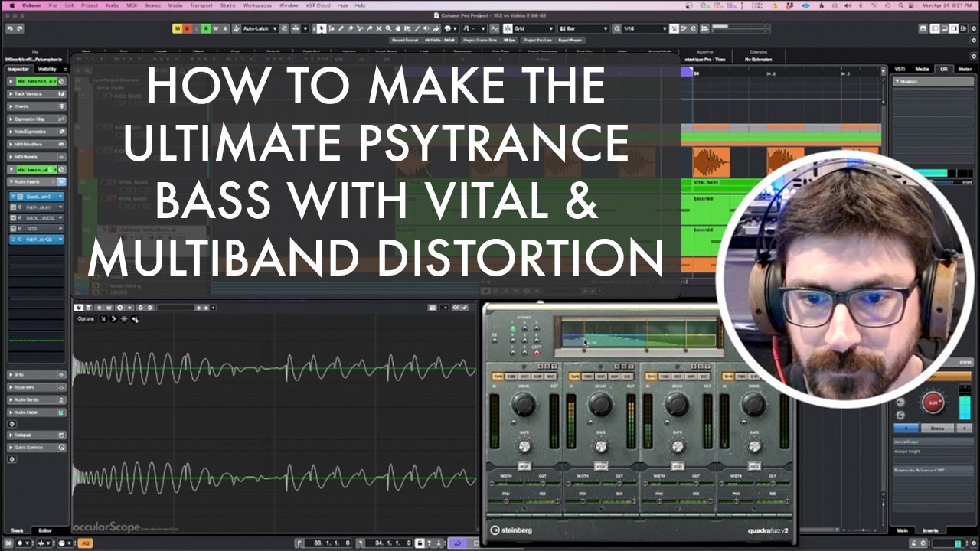
Task: Select TAPE mode on first Quadrafuzz band
Action: click(498, 377)
